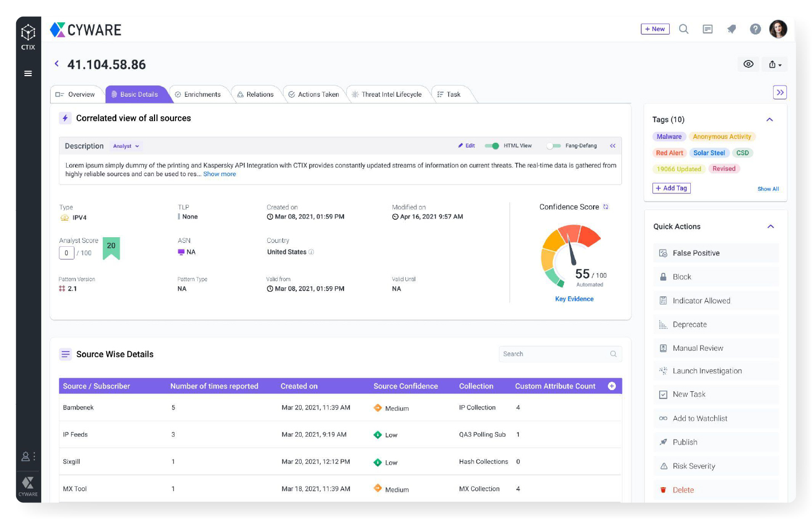Screen dimensions: 812x519
Task: Open the search icon in top bar
Action: [684, 29]
